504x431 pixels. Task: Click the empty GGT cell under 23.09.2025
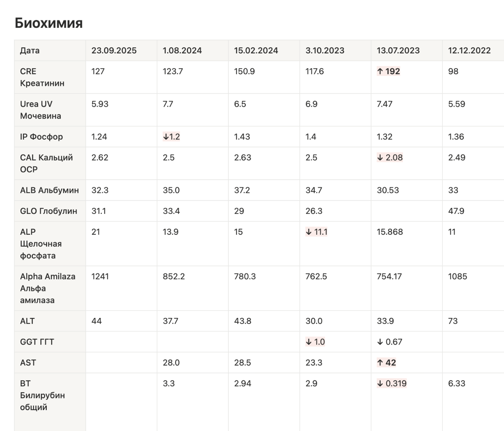[121, 342]
